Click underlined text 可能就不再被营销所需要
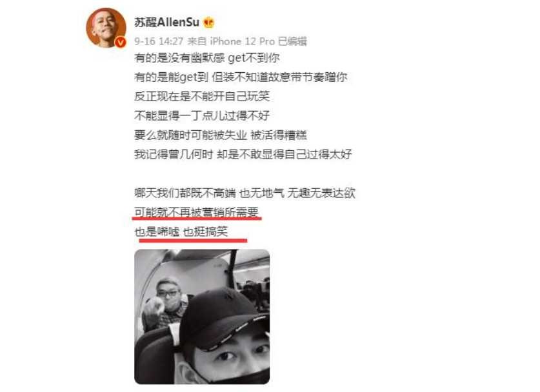Screen dimensions: 540x392 (197, 212)
